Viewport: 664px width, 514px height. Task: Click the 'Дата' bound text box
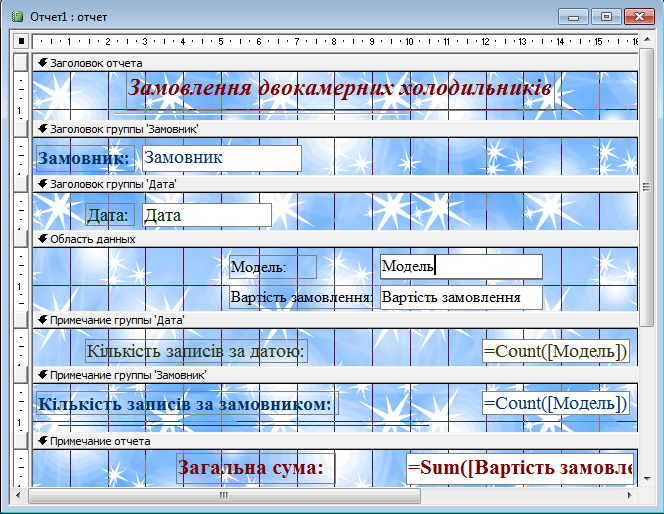coord(207,215)
